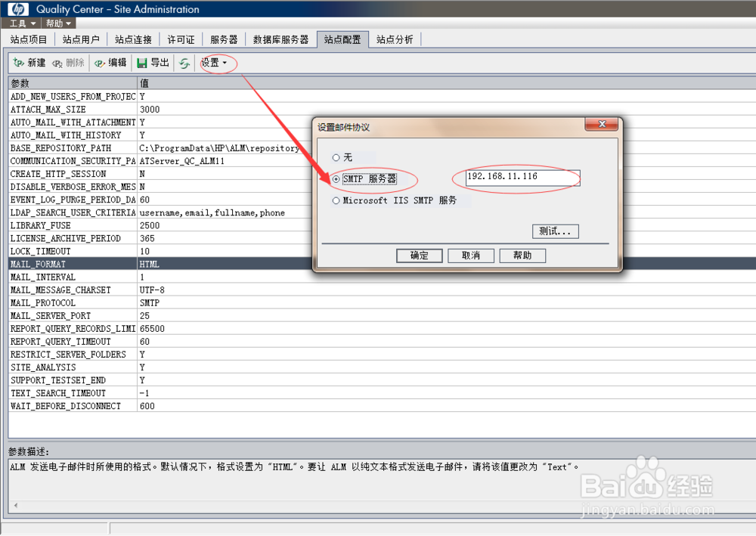Select the ADD_NEW_USERS_FROM_PROJEC row

click(382, 97)
